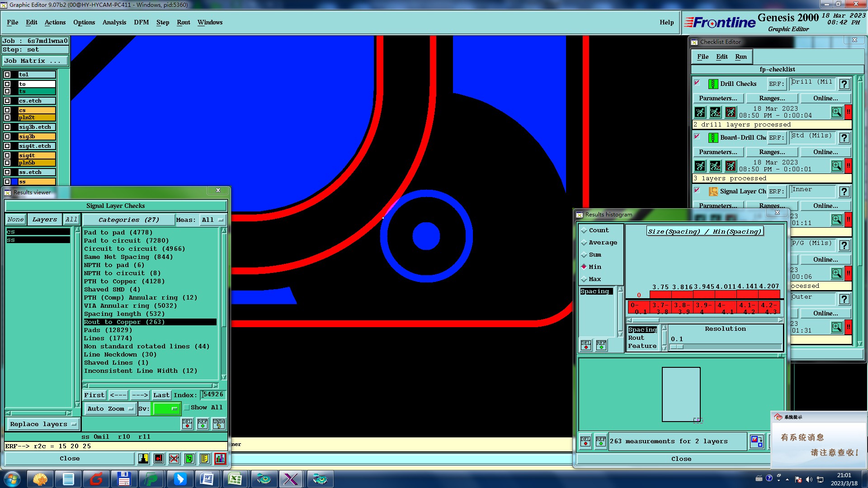Click green drill icon of Drill Checks
Screen dimensions: 868x488
pos(713,84)
